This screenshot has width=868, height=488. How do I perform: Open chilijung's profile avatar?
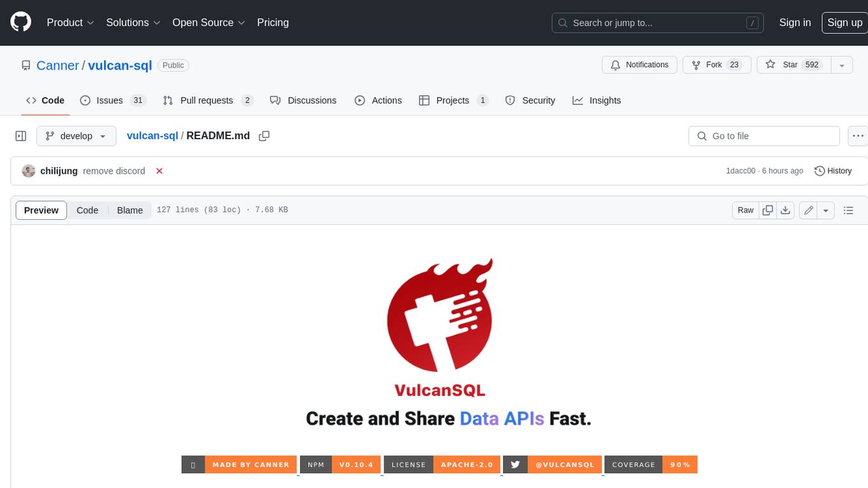[29, 171]
